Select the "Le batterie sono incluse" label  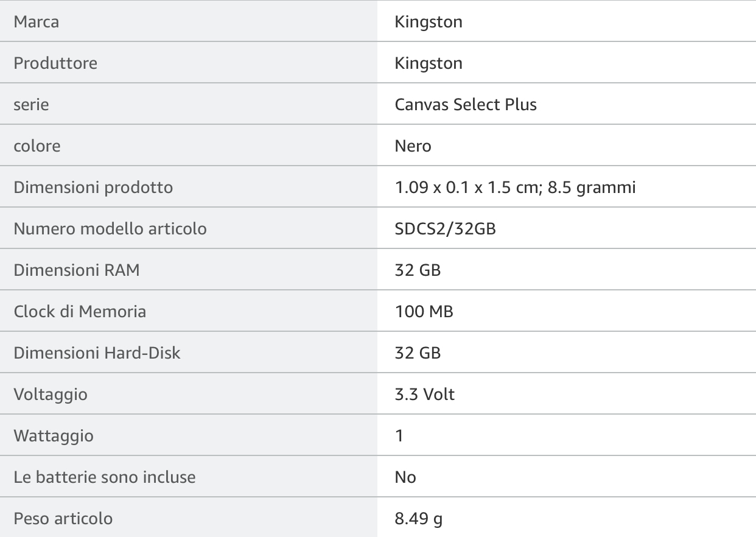coord(105,477)
